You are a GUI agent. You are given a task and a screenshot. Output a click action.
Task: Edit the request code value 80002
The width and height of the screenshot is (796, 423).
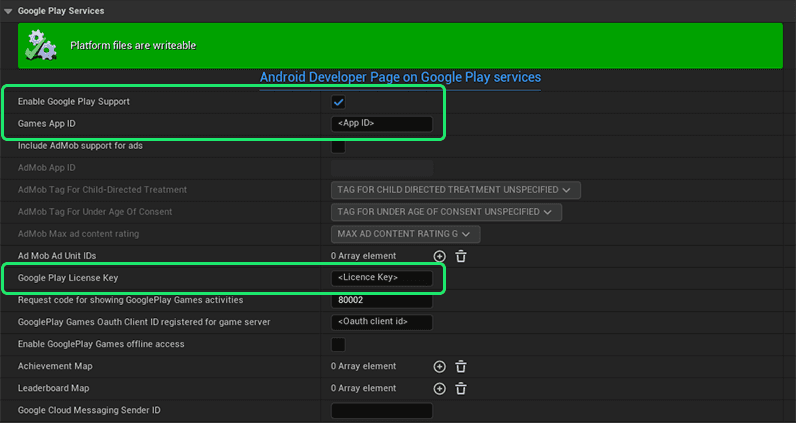click(382, 300)
